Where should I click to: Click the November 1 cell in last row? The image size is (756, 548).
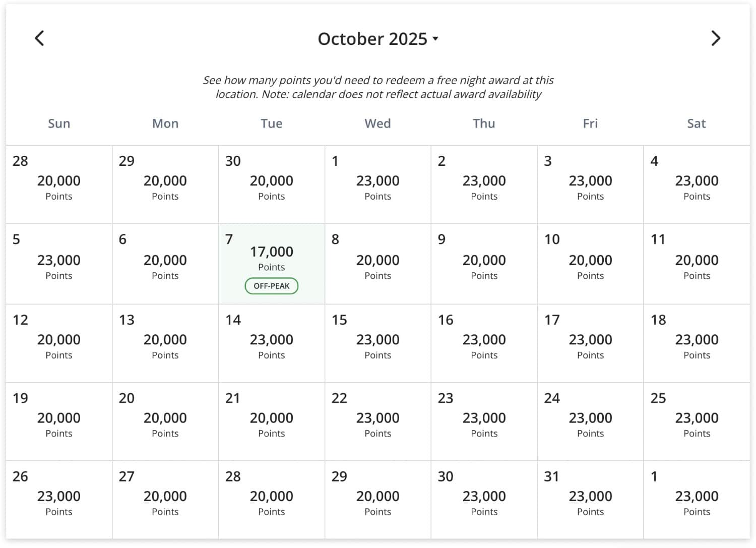click(697, 499)
